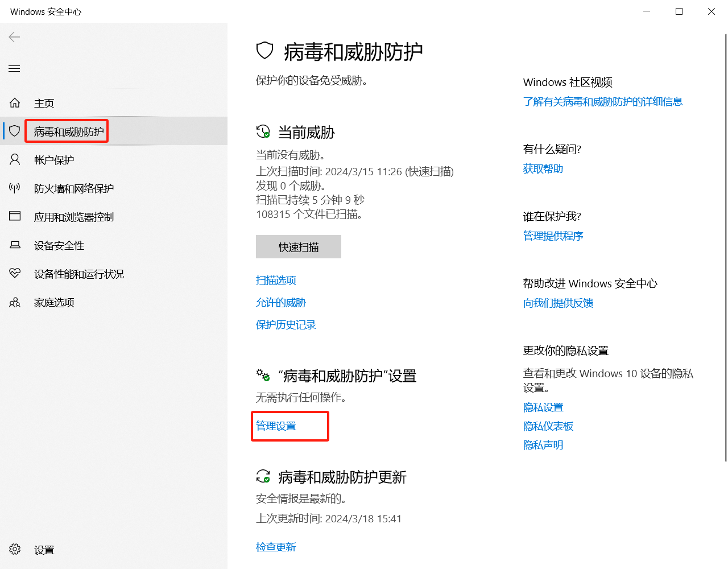Click the “病毒和威胁防护”设置 section heading
This screenshot has height=569, width=728.
click(347, 376)
